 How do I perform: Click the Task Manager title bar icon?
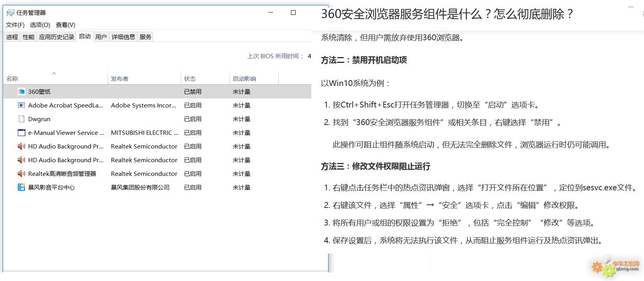click(x=11, y=13)
